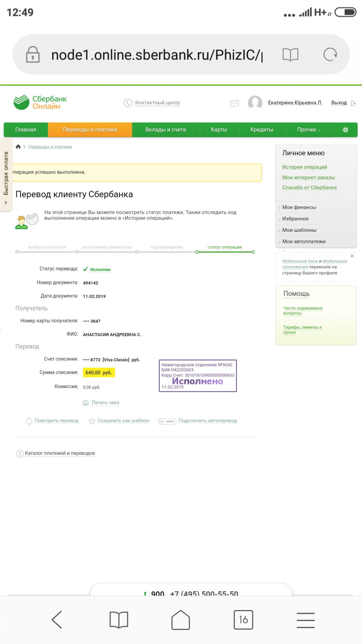Click the АВТО badge icon
This screenshot has width=362, height=644.
tap(167, 421)
